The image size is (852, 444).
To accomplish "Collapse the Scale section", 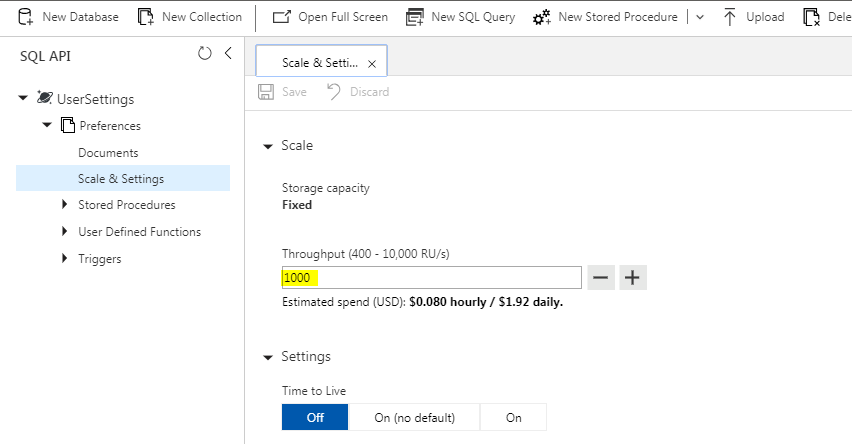I will point(267,146).
